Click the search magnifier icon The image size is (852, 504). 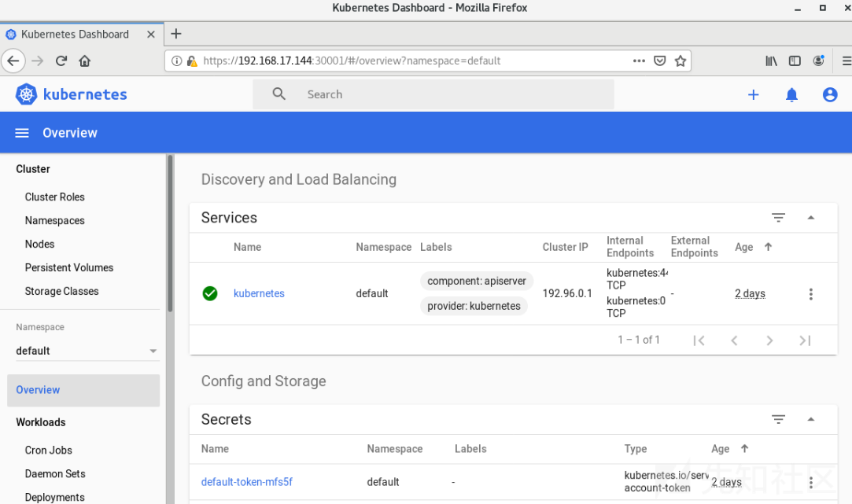click(278, 94)
